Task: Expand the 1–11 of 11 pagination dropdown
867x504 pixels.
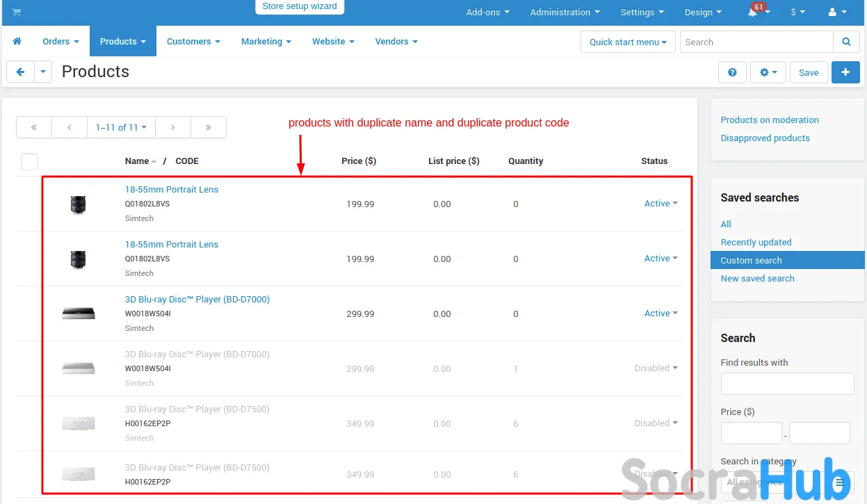Action: (x=121, y=127)
